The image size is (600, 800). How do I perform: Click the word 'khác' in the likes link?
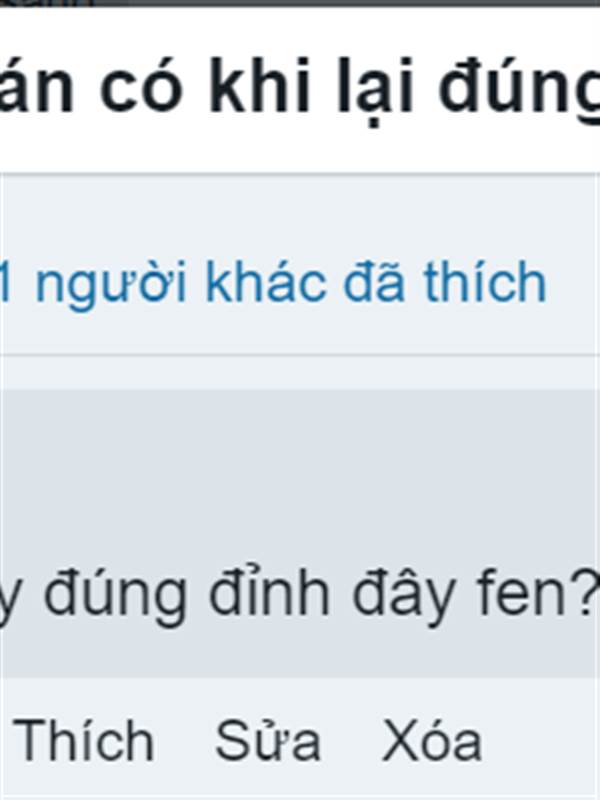266,280
